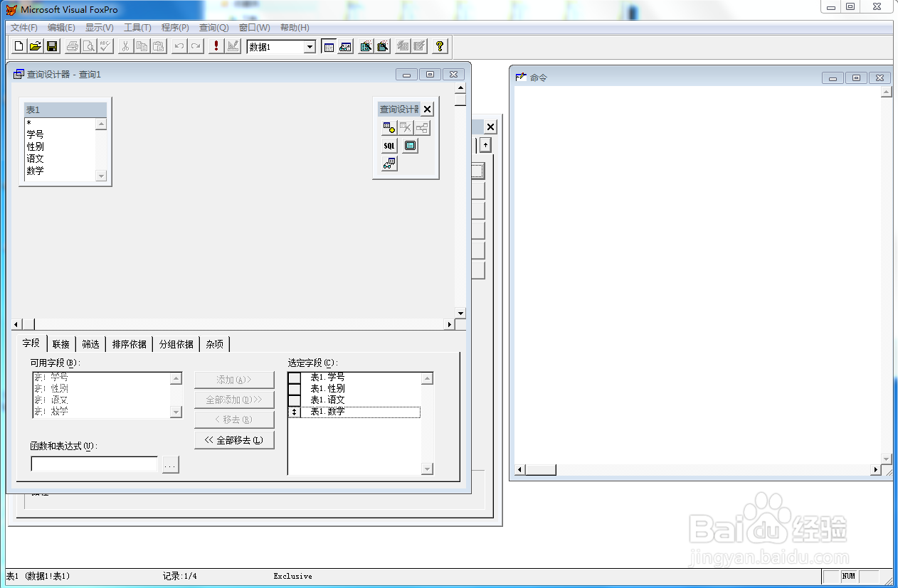Click the << 全部移去 button

click(x=234, y=440)
